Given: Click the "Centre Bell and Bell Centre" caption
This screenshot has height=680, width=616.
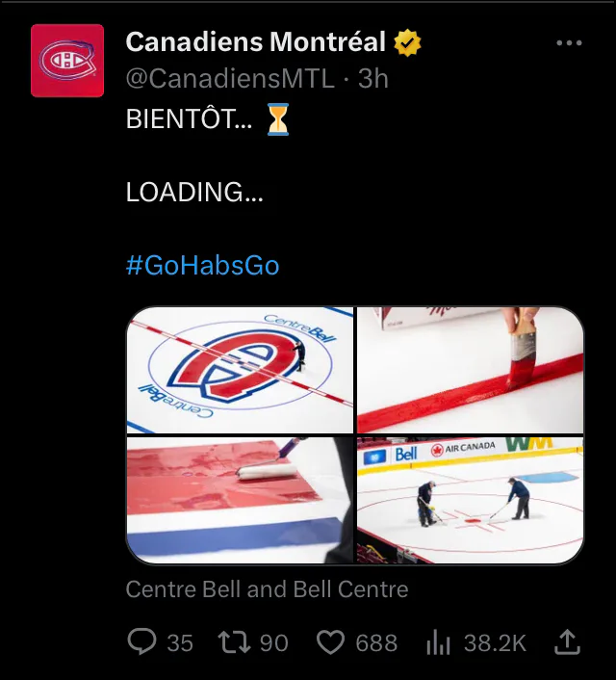Looking at the screenshot, I should pyautogui.click(x=267, y=588).
